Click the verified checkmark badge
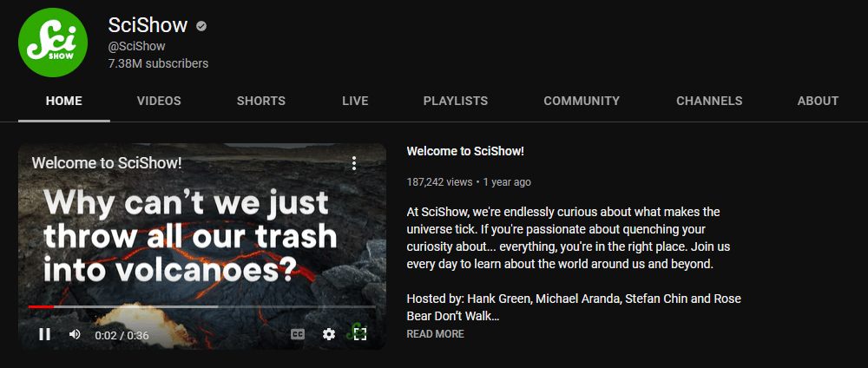This screenshot has height=368, width=868. pos(201,26)
